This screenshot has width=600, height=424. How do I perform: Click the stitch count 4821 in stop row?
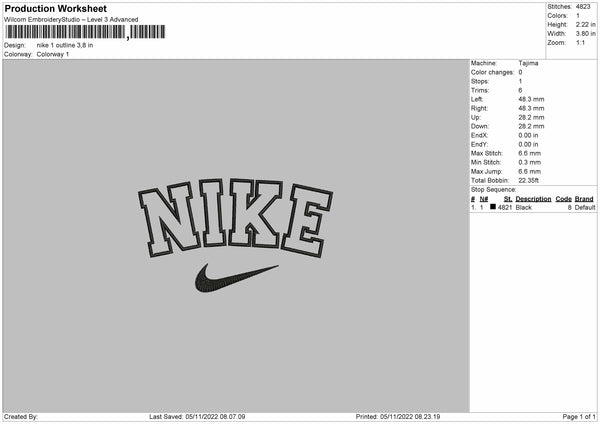[505, 207]
